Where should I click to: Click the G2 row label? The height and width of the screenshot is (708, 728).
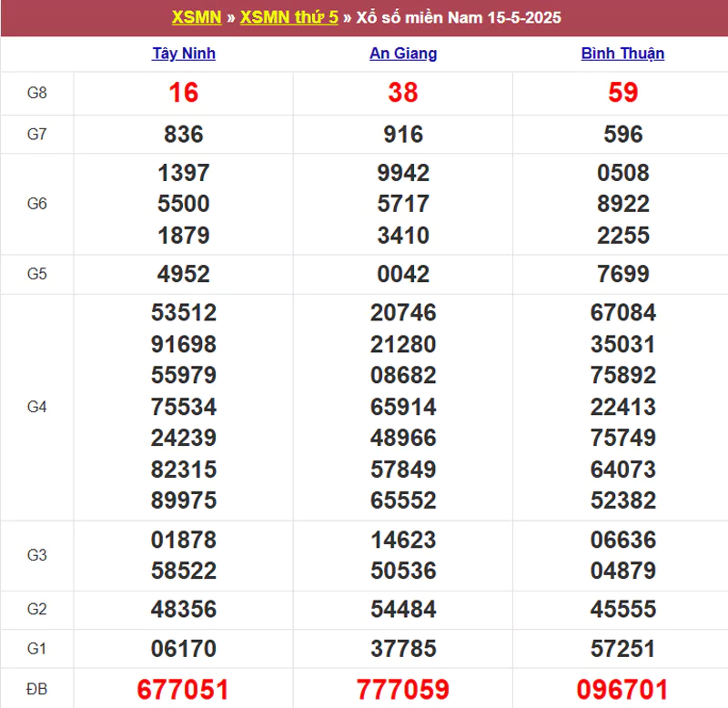37,609
